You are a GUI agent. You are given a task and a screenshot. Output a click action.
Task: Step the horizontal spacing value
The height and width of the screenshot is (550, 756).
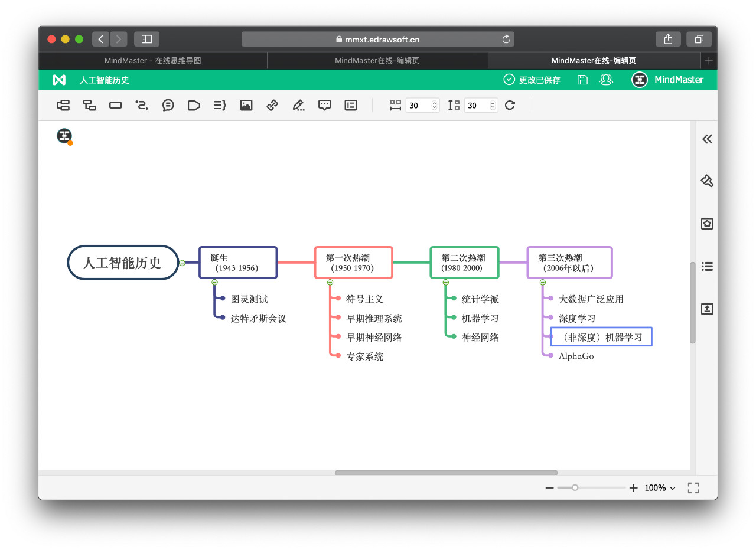pos(435,106)
